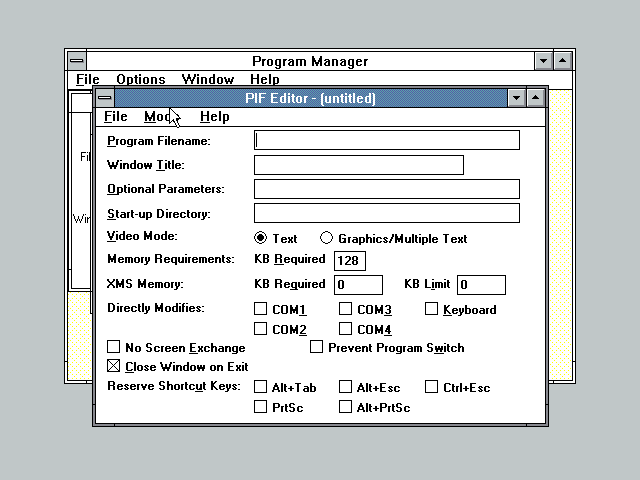Open the Mode menu in PIF Editor
640x480 pixels.
(x=162, y=117)
